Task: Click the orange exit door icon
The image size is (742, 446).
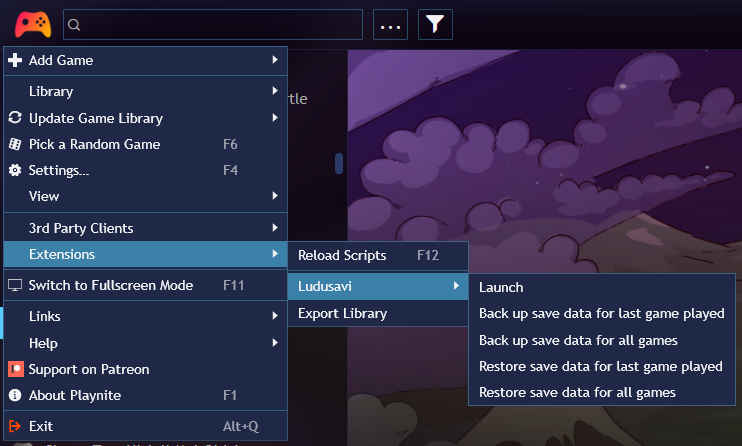Action: tap(15, 426)
